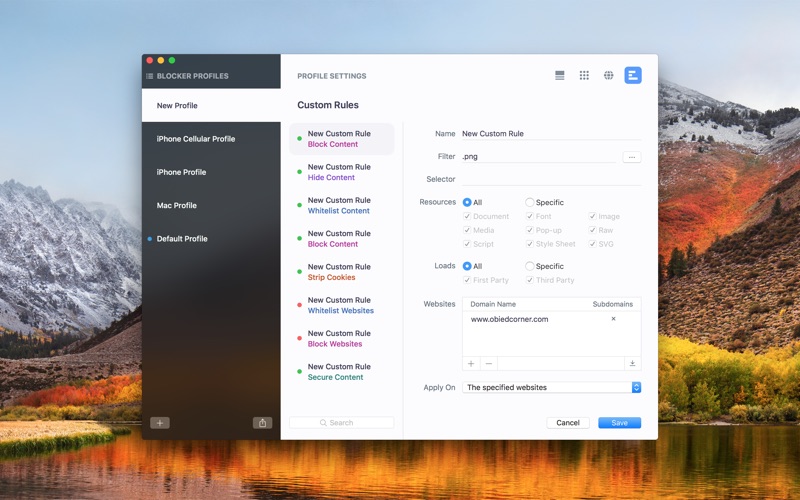The width and height of the screenshot is (800, 500).
Task: Add a website with the plus icon
Action: [x=471, y=363]
